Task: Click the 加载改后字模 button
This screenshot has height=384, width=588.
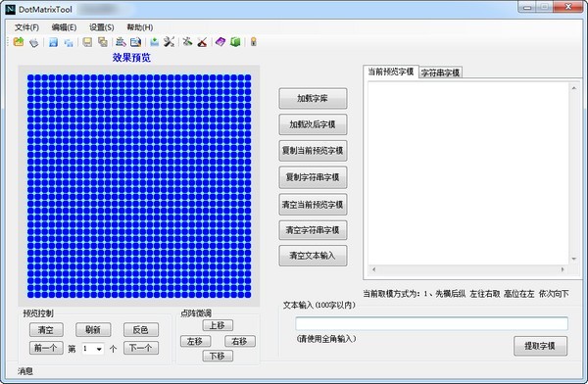Action: 313,124
